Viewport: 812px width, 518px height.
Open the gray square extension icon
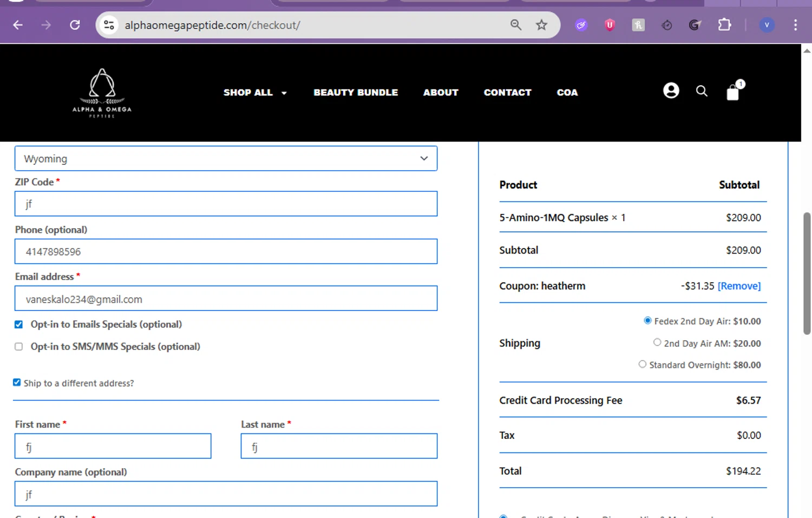pos(639,25)
